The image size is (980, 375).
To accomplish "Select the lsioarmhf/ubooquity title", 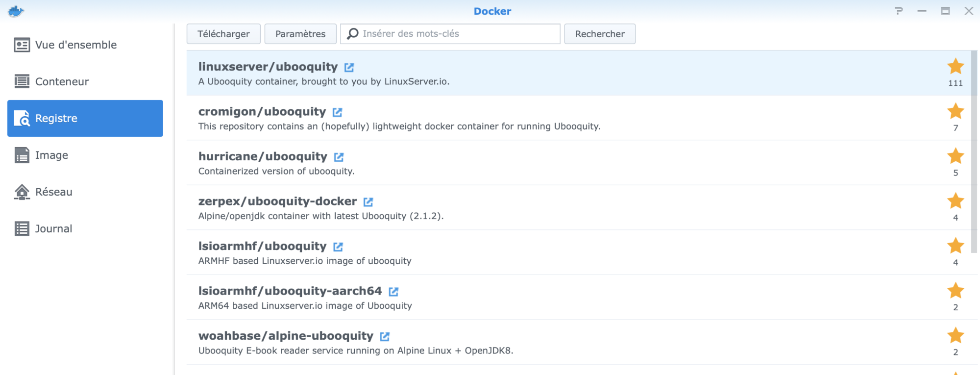I will click(x=262, y=246).
